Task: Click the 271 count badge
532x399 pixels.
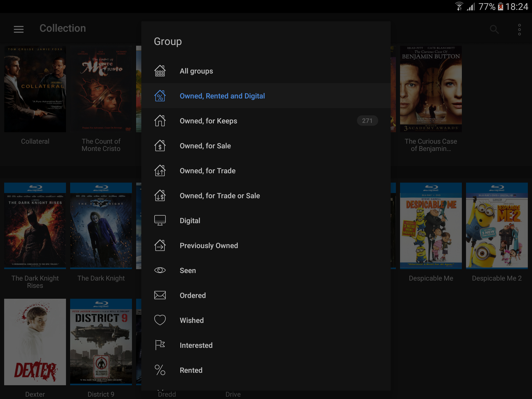Action: coord(367,121)
